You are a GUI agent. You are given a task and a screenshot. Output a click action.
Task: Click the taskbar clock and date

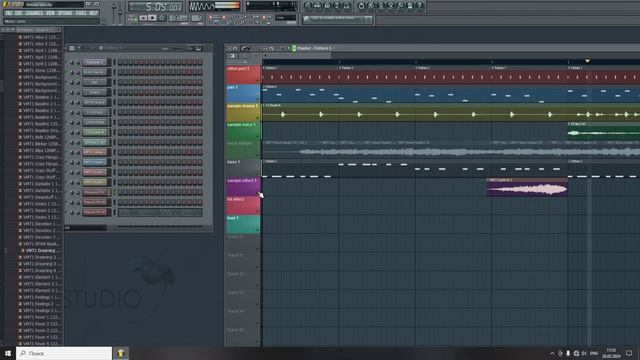click(x=611, y=353)
